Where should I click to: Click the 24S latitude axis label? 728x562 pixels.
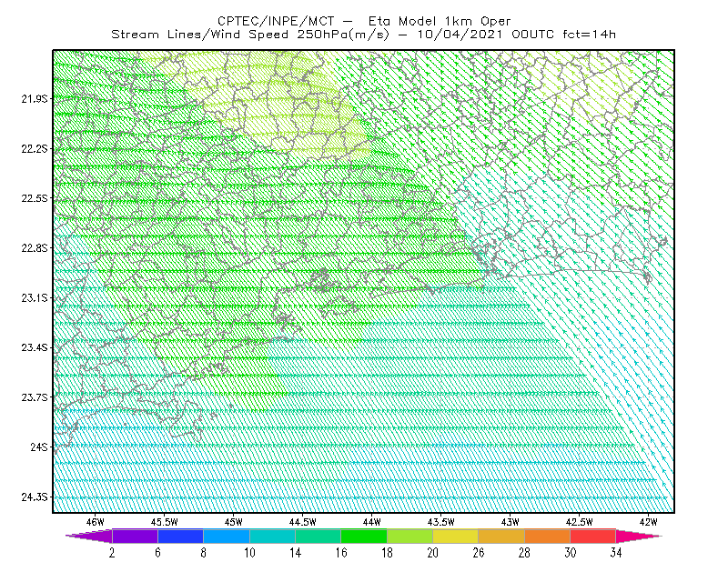[x=39, y=447]
